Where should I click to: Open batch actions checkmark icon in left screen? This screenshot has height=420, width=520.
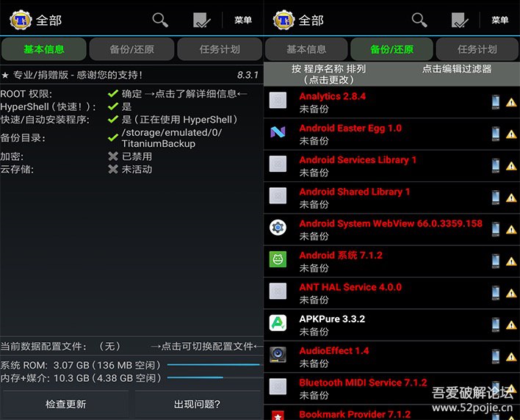coord(202,21)
